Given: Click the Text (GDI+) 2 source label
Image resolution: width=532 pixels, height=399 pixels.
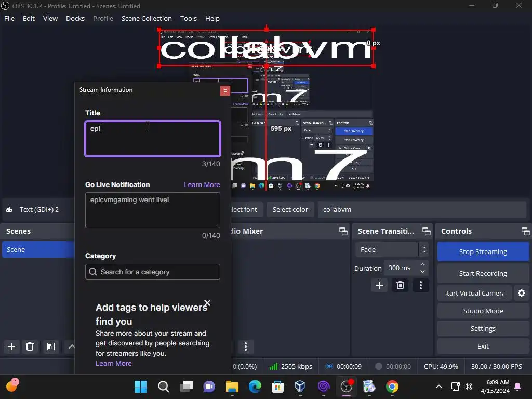Looking at the screenshot, I should [39, 210].
